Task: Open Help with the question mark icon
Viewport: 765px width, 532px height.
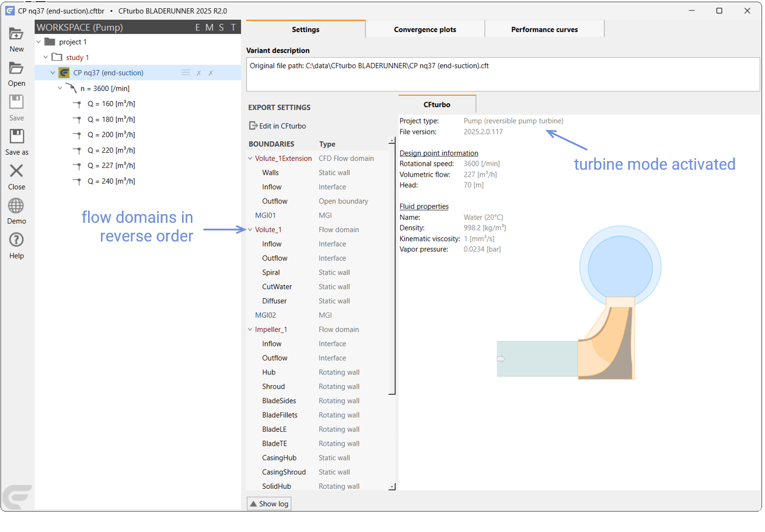Action: (16, 240)
